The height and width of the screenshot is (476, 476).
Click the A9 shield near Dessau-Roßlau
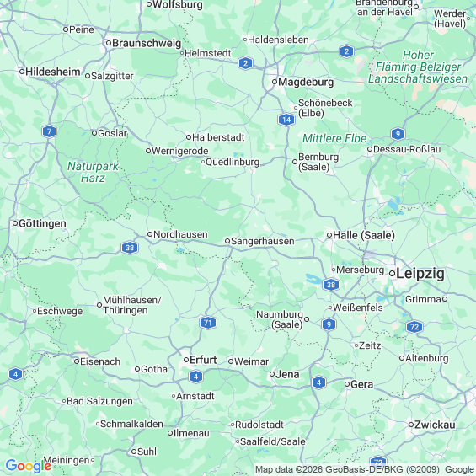click(398, 134)
